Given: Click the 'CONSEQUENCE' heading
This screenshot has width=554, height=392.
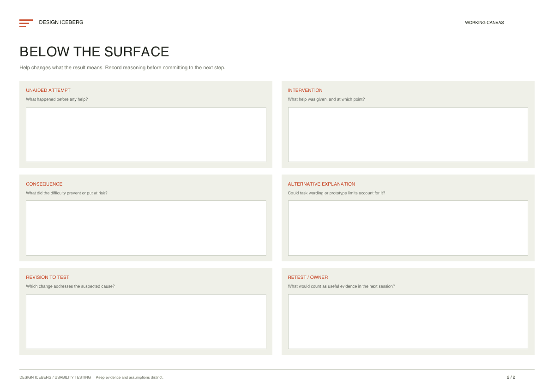Looking at the screenshot, I should [x=44, y=184].
